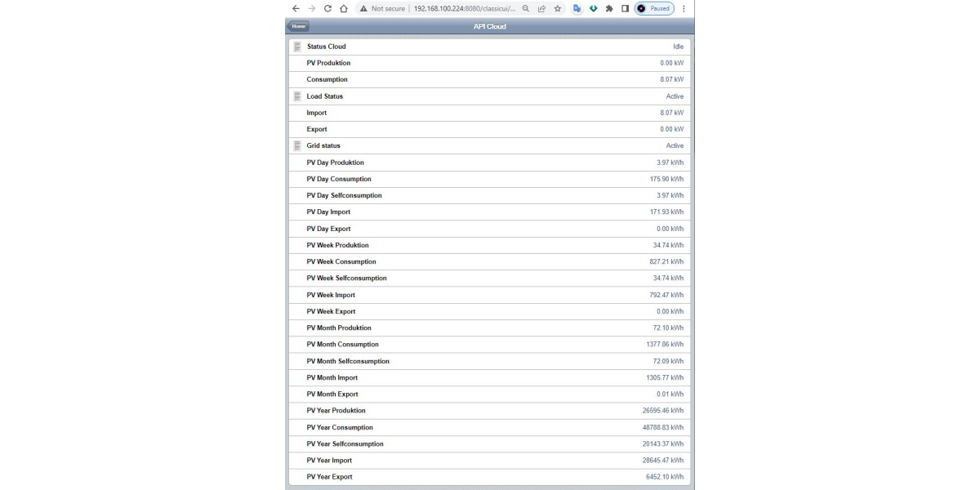
Task: Click the 175.90 kWh value
Action: coord(667,179)
